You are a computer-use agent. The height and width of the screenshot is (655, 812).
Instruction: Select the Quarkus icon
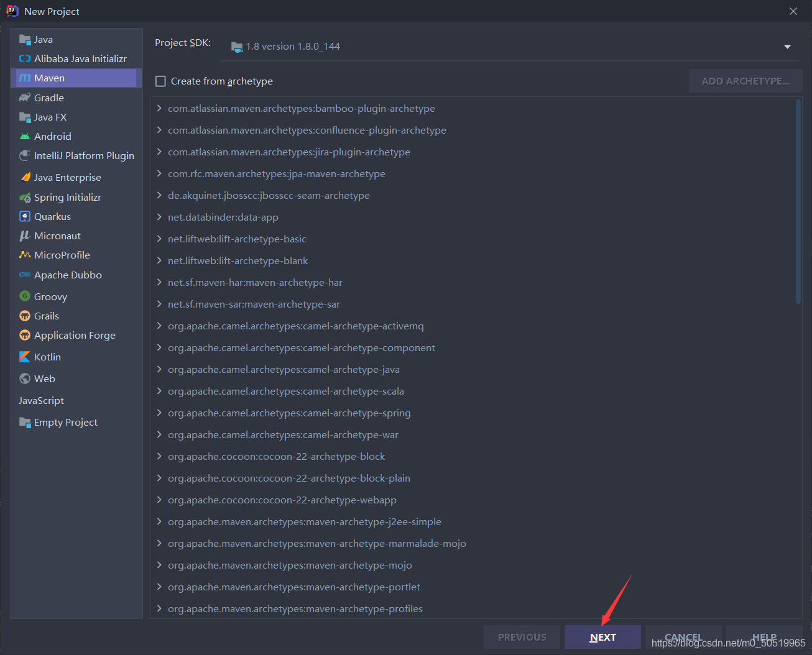pos(25,216)
